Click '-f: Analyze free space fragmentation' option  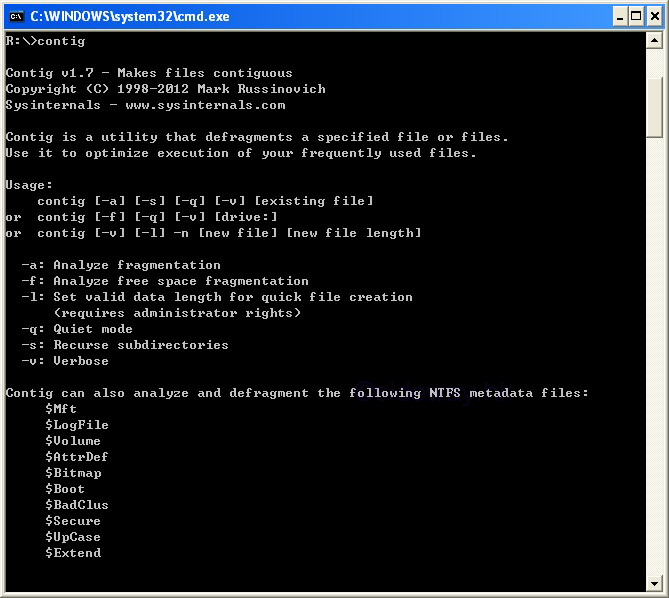pos(165,281)
